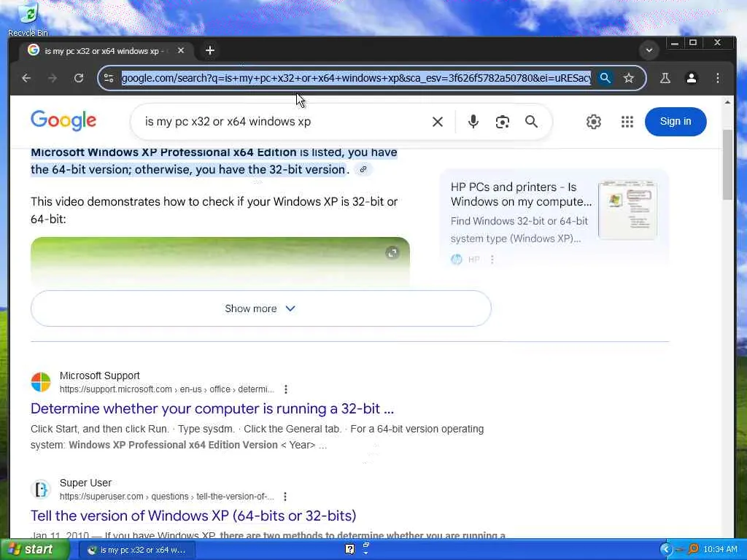
Task: Reload the page with the refresh icon
Action: pos(79,78)
